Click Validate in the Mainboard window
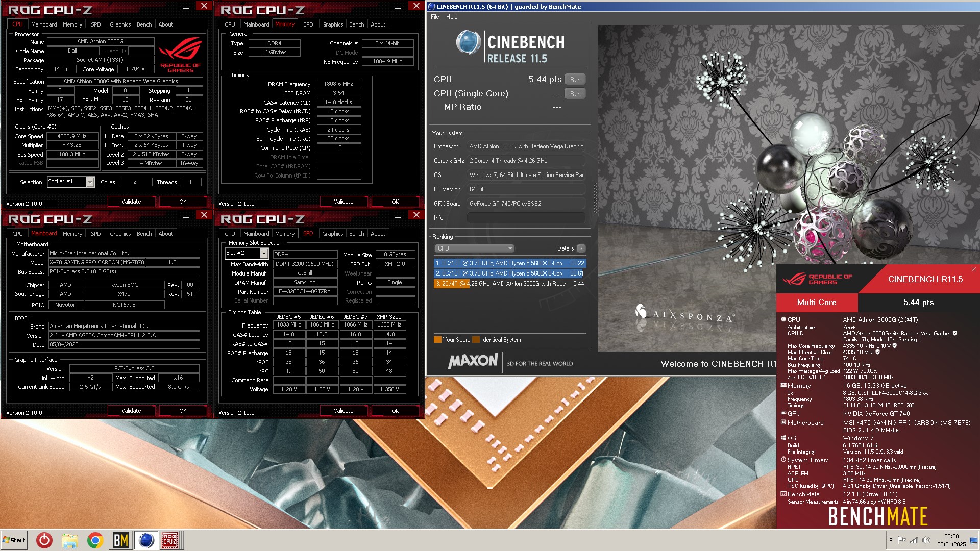The image size is (980, 551). pyautogui.click(x=131, y=411)
